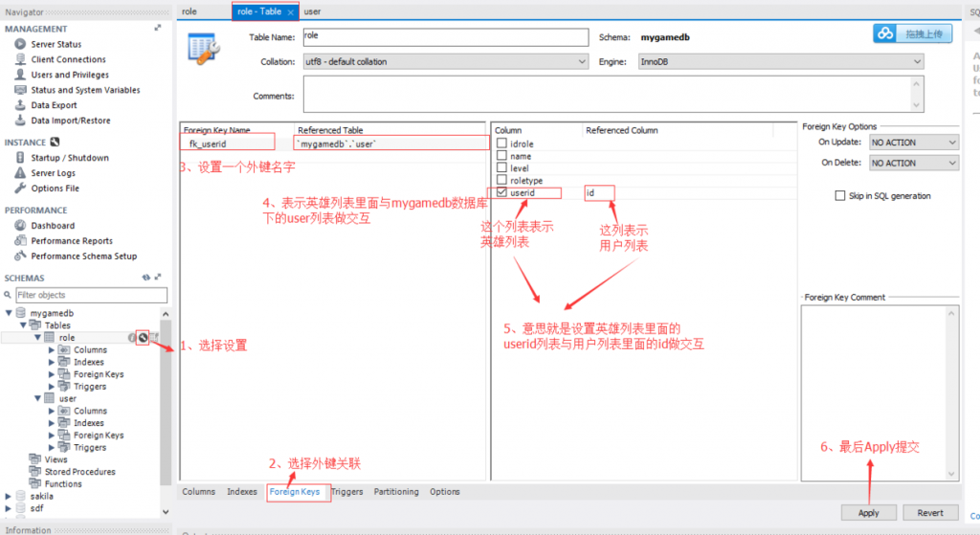Screen dimensions: 980x535
Task: Open Server Logs
Action: [54, 173]
